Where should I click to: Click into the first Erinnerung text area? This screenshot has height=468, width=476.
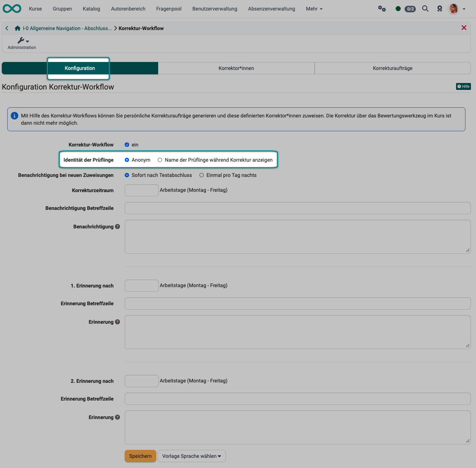[x=298, y=332]
